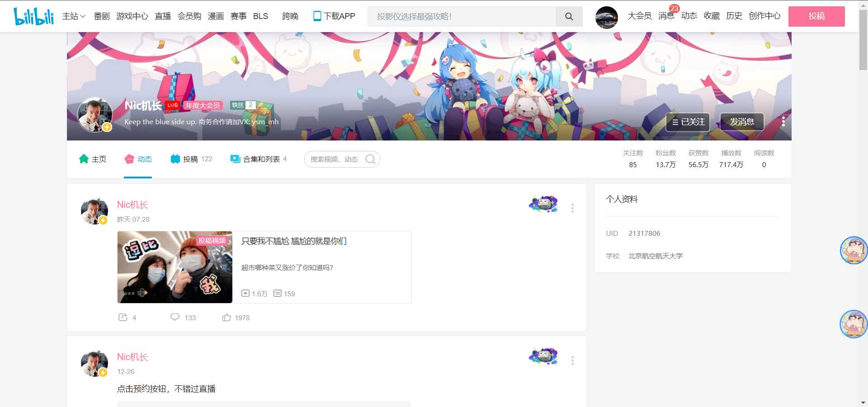Click the magnifier search button in header

click(x=569, y=16)
